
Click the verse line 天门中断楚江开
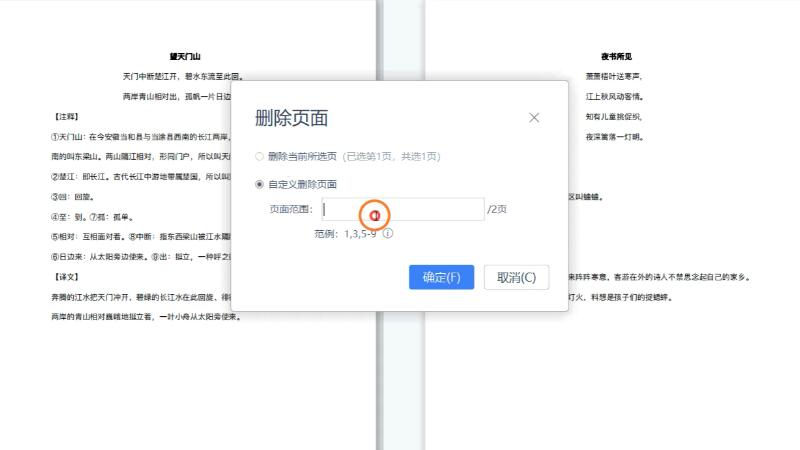tap(185, 76)
